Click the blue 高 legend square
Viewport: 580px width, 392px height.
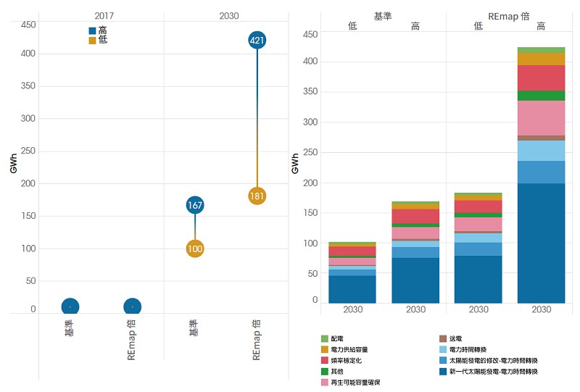click(92, 31)
